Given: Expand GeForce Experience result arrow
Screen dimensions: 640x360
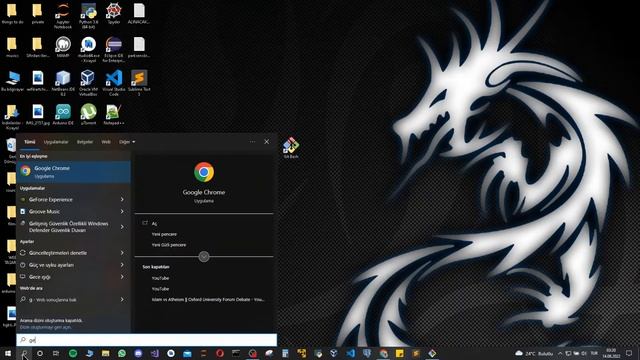Looking at the screenshot, I should 122,199.
